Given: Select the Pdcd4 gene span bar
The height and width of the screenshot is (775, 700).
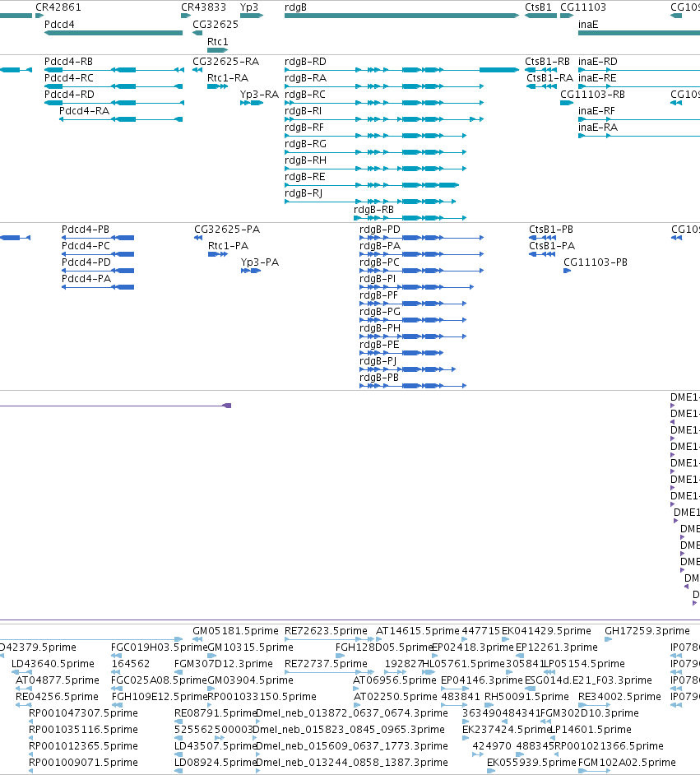Looking at the screenshot, I should click(114, 33).
